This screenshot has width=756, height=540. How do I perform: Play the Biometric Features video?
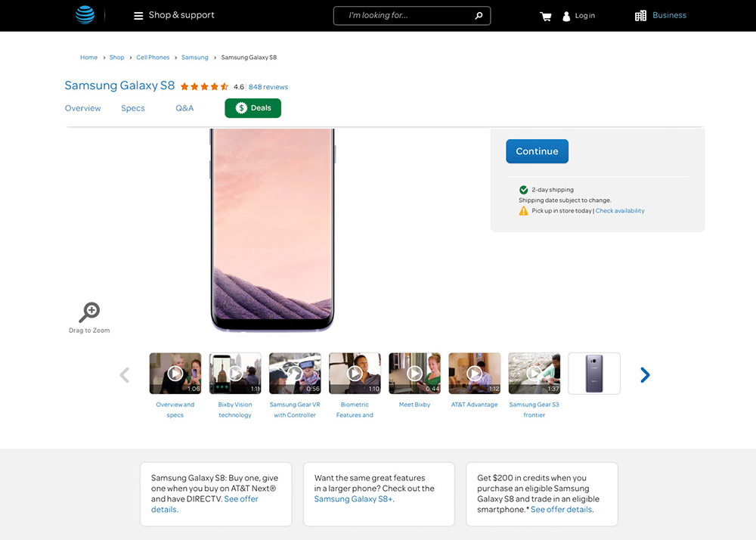click(x=355, y=373)
